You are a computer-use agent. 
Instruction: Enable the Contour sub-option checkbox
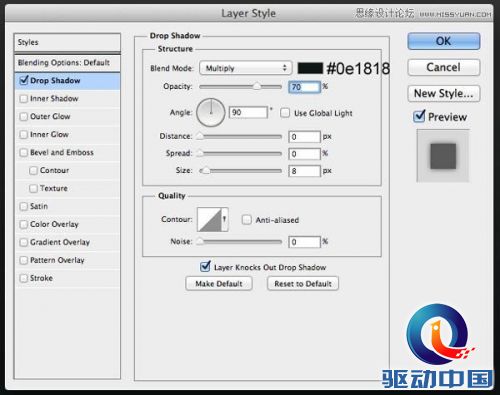tap(33, 171)
